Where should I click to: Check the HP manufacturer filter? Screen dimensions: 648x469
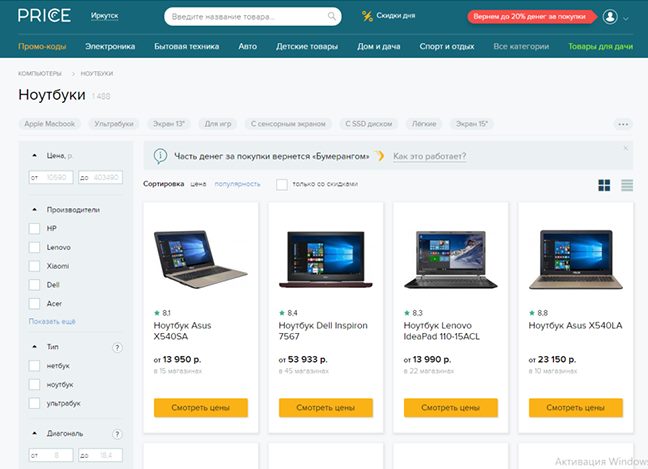coord(34,229)
